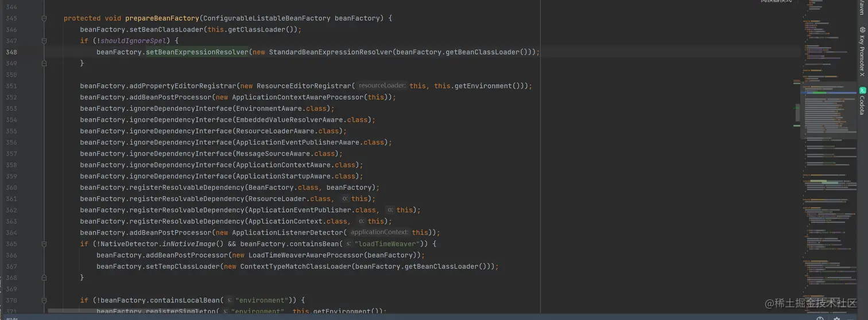
Task: Click ApplicationStartupAware on line 359
Action: coord(284,176)
